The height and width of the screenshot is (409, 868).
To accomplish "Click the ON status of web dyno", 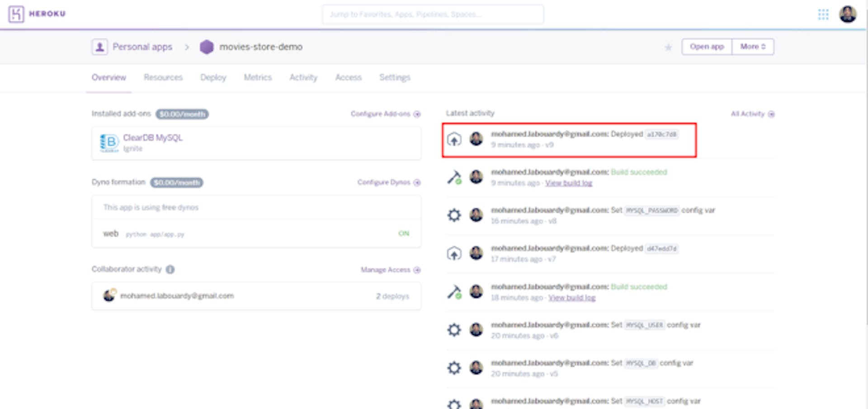I will click(x=404, y=234).
